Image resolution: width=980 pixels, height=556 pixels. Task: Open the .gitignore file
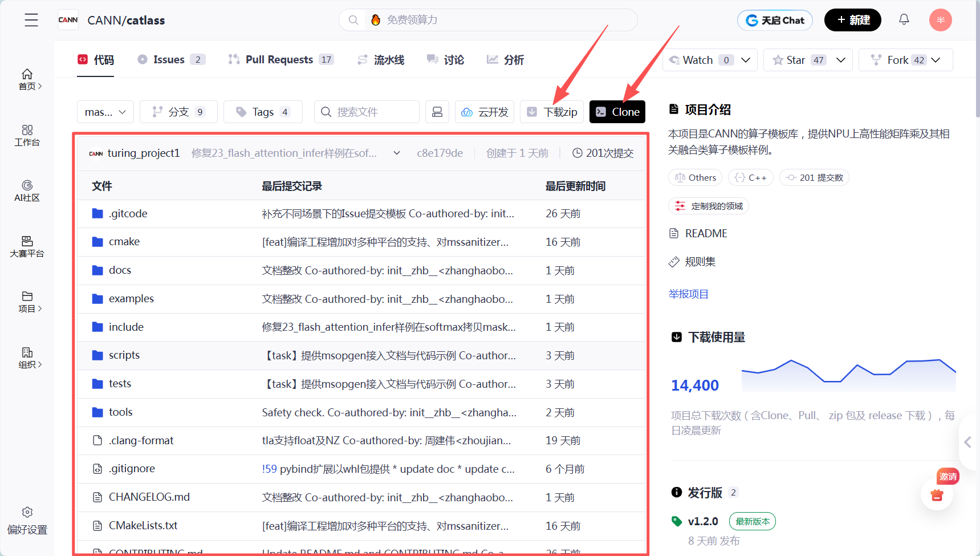click(132, 469)
